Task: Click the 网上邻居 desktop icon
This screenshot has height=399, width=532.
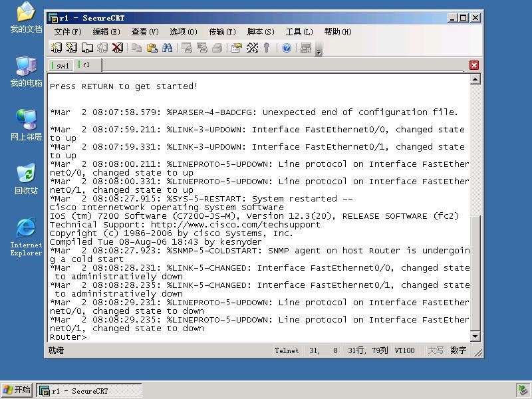Action: (x=26, y=125)
